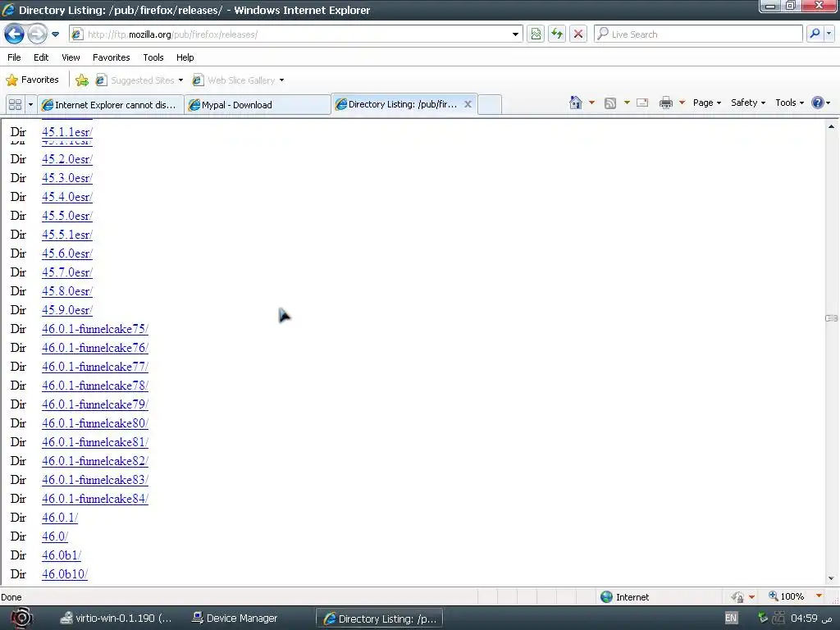The image size is (840, 630).
Task: Close the Directory Listing tab
Action: pyautogui.click(x=468, y=104)
